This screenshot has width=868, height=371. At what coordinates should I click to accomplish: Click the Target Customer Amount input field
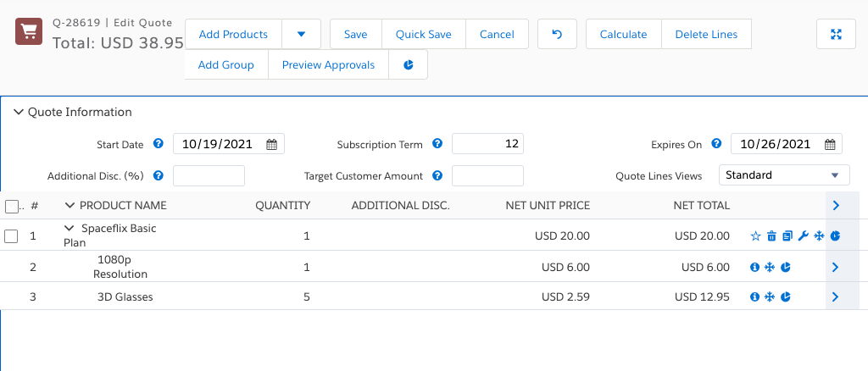[x=487, y=176]
